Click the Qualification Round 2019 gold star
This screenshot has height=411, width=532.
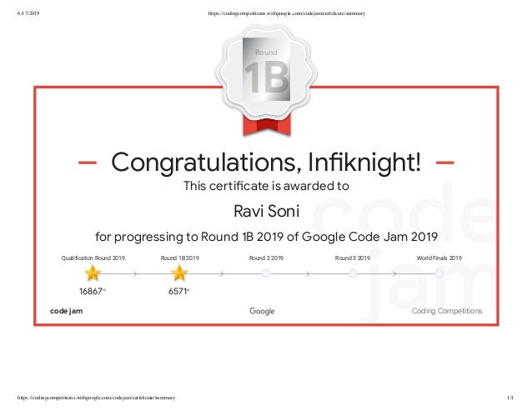[93, 273]
